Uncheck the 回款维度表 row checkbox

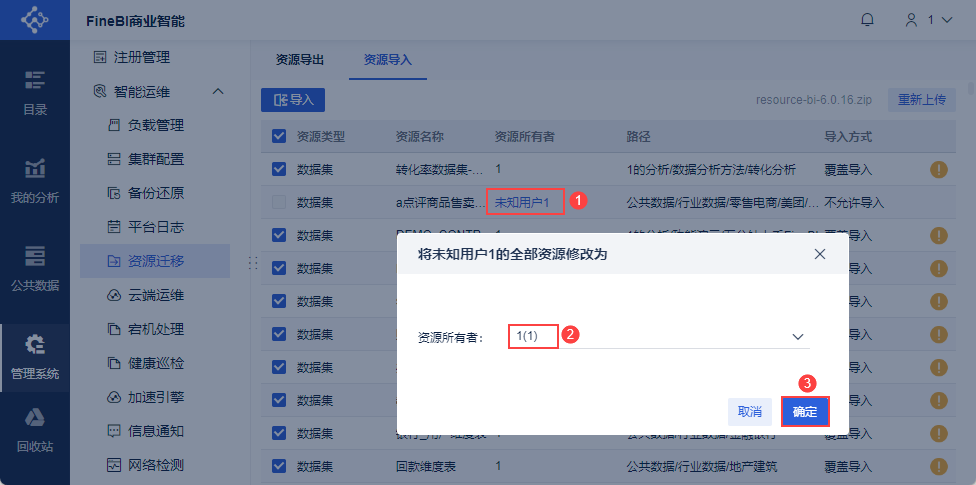click(x=279, y=465)
